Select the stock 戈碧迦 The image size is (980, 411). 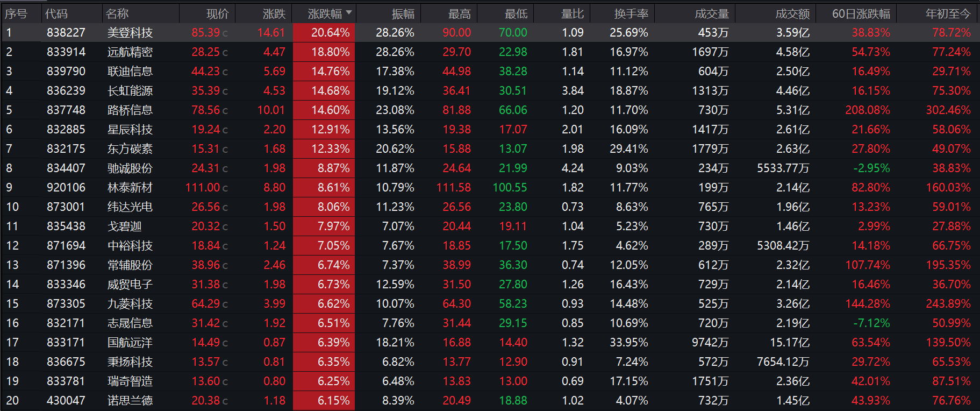(125, 226)
